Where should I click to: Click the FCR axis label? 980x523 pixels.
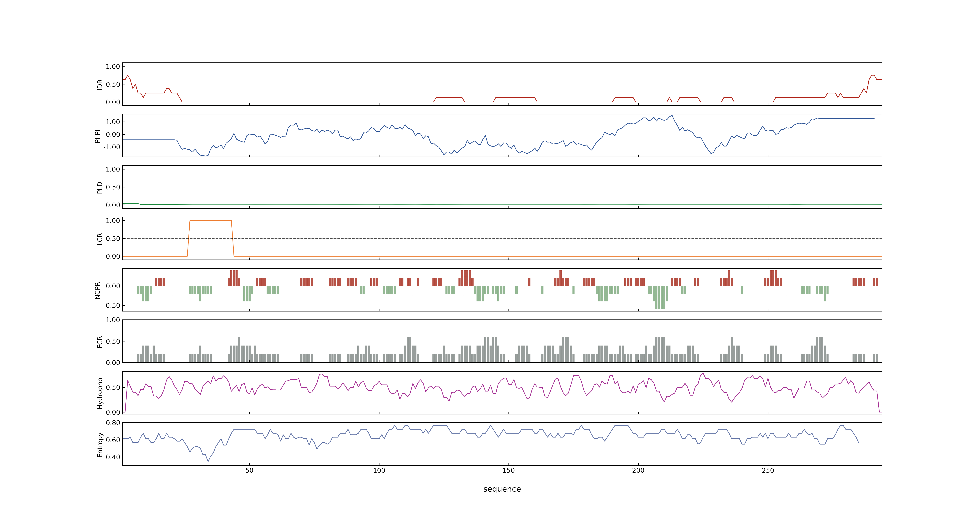click(x=100, y=342)
